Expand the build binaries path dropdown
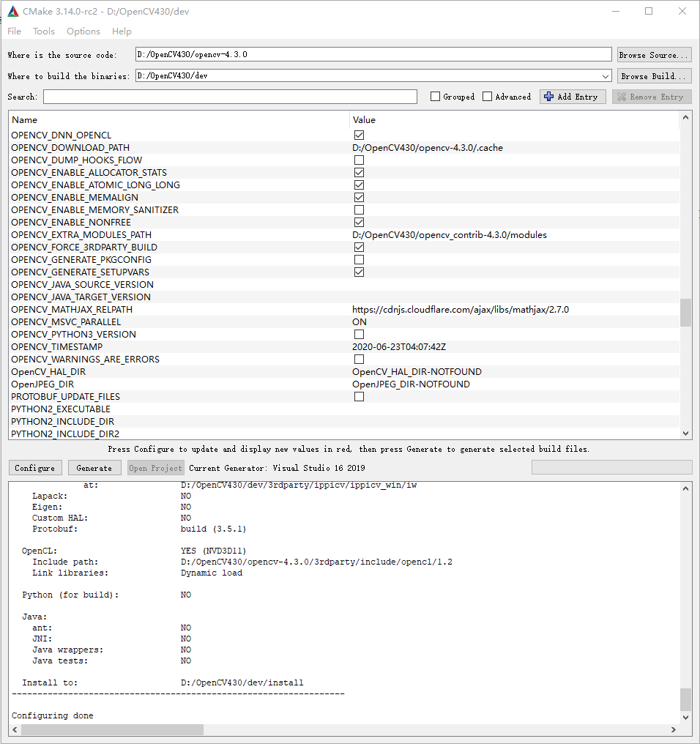Image resolution: width=700 pixels, height=744 pixels. [605, 76]
